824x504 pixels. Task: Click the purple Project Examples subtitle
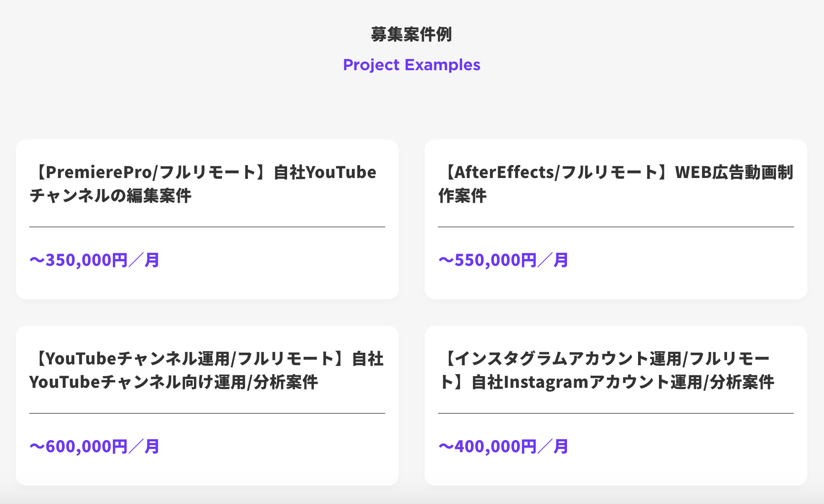click(x=412, y=65)
